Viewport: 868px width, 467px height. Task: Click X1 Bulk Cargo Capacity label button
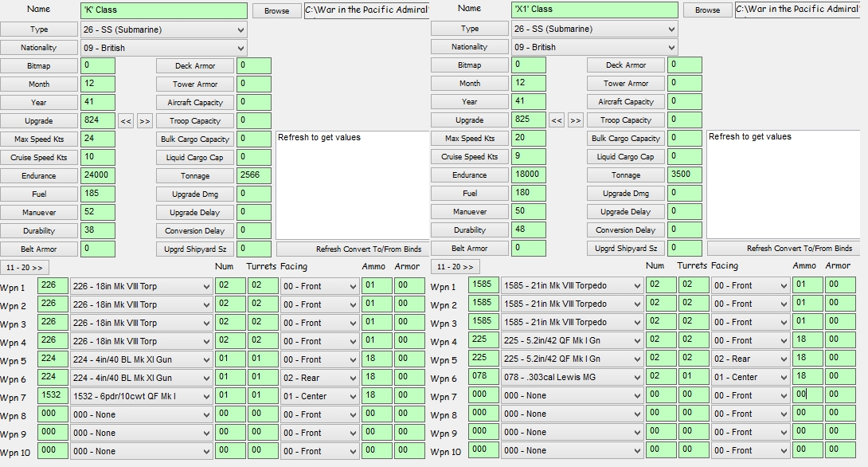626,139
